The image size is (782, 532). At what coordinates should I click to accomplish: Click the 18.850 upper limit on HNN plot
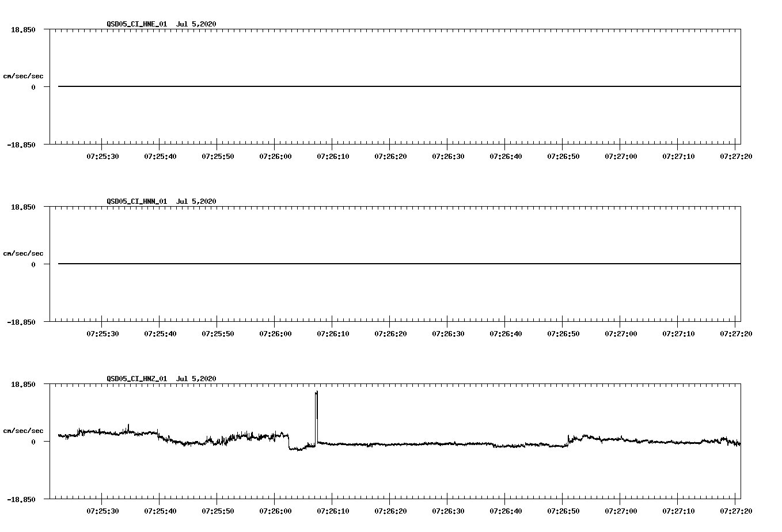click(x=23, y=207)
